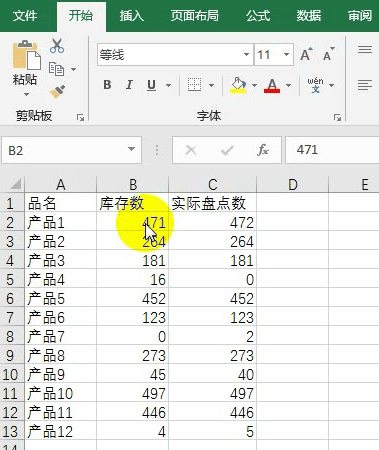Open the 粘贴 dropdown arrow
This screenshot has height=450, width=379.
[x=26, y=95]
